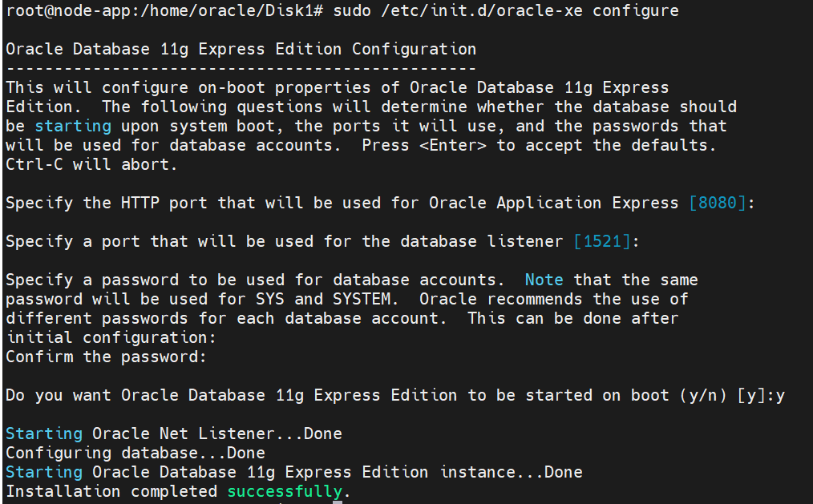Screen dimensions: 813x504
Task: Click the dashed separator line under the heading
Action: pyautogui.click(x=241, y=68)
